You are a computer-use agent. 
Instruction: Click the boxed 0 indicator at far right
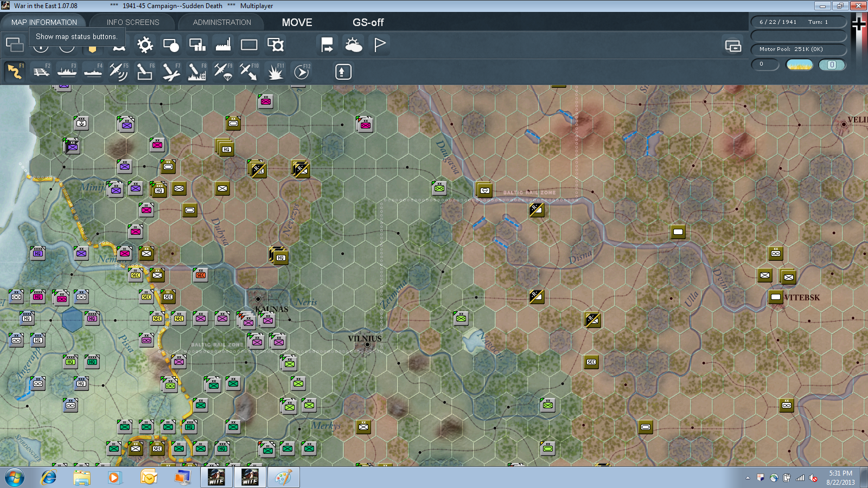832,65
